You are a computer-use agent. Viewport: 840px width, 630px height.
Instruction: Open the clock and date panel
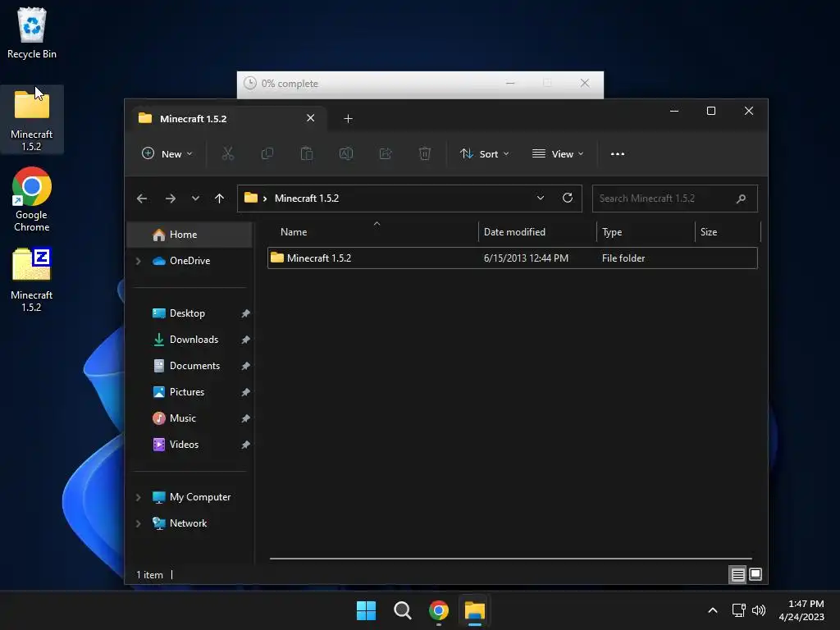click(x=801, y=610)
